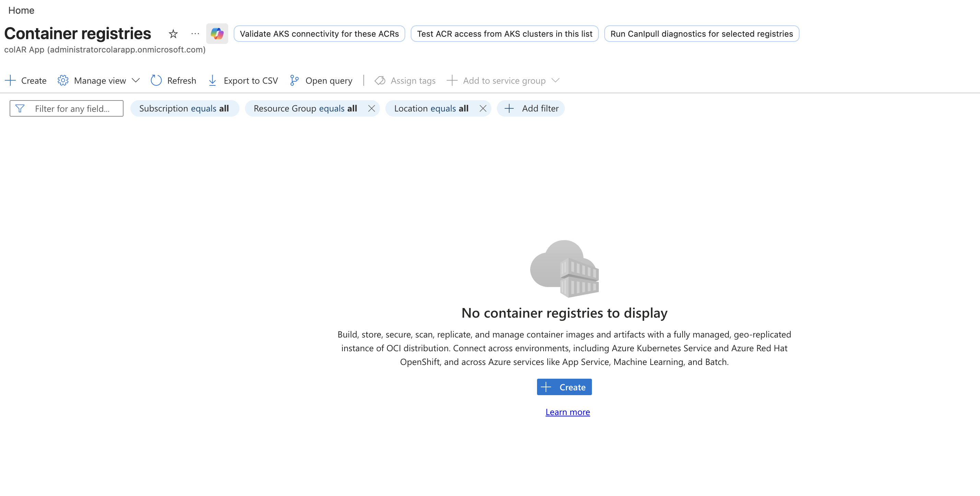The height and width of the screenshot is (496, 980).
Task: Click the No container registries to display heading
Action: (564, 313)
